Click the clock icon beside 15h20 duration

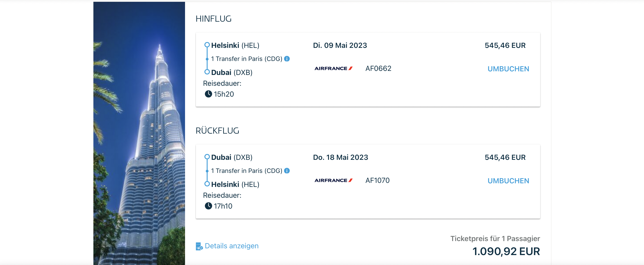pyautogui.click(x=208, y=94)
